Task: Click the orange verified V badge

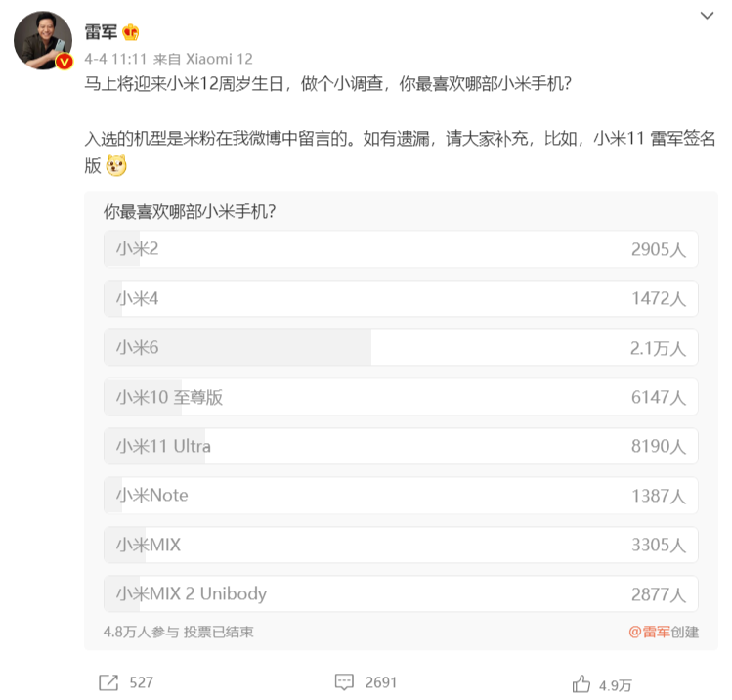Action: tap(65, 62)
